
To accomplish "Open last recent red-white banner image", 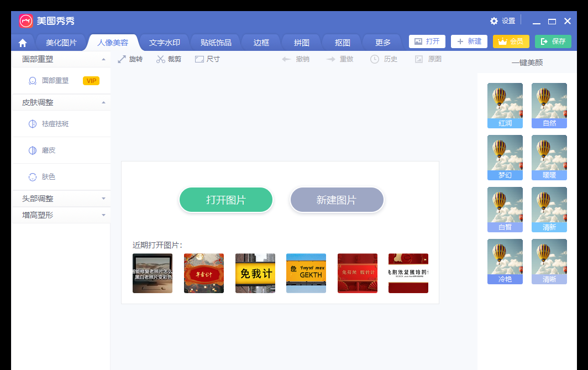I will pyautogui.click(x=408, y=273).
